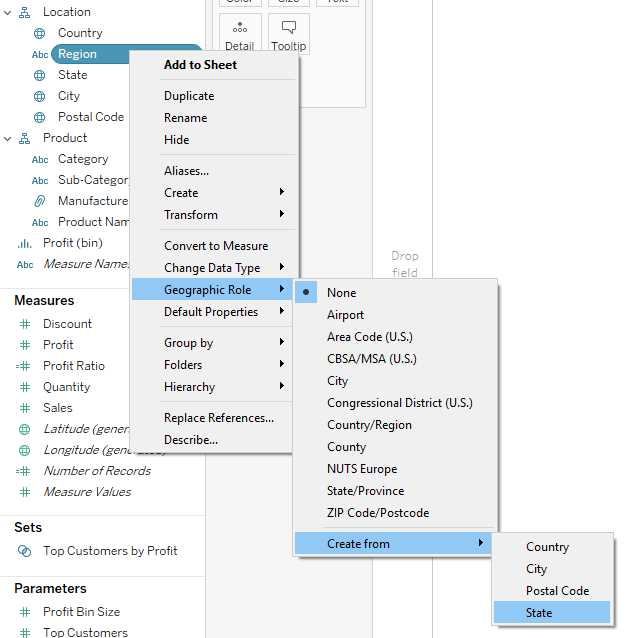Viewport: 630px width, 638px height.
Task: Click the number icon beside Discount
Action: (x=25, y=324)
